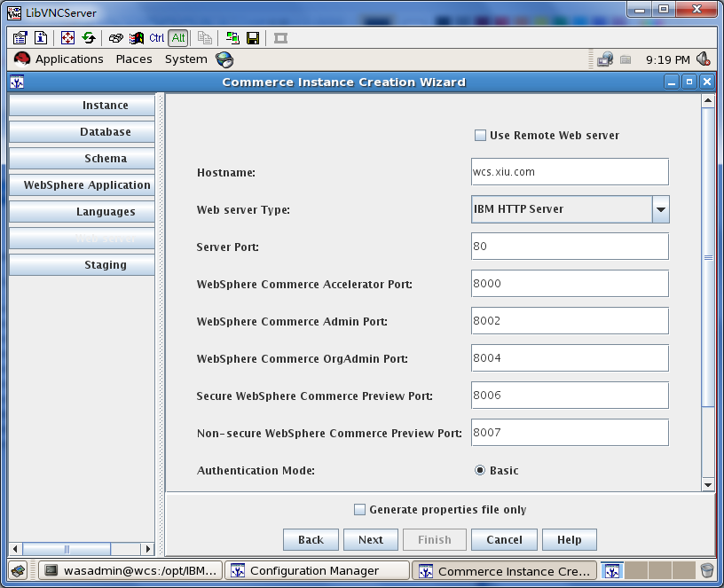Send Ctrl-Alt-Del keys icon
The image size is (724, 588).
pos(115,38)
